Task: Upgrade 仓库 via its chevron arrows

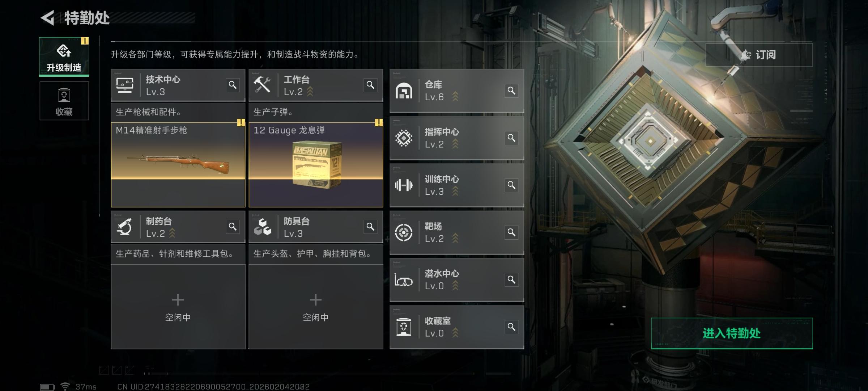Action: (455, 97)
